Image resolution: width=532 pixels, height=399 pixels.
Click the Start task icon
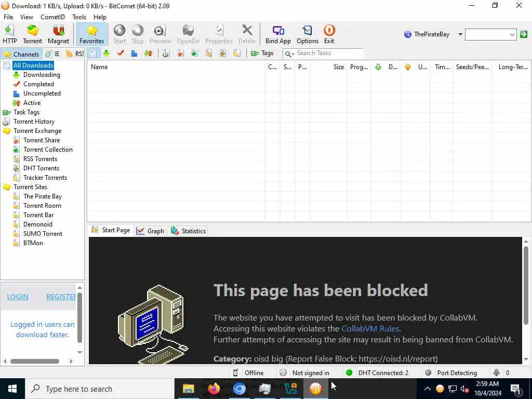pos(119,34)
